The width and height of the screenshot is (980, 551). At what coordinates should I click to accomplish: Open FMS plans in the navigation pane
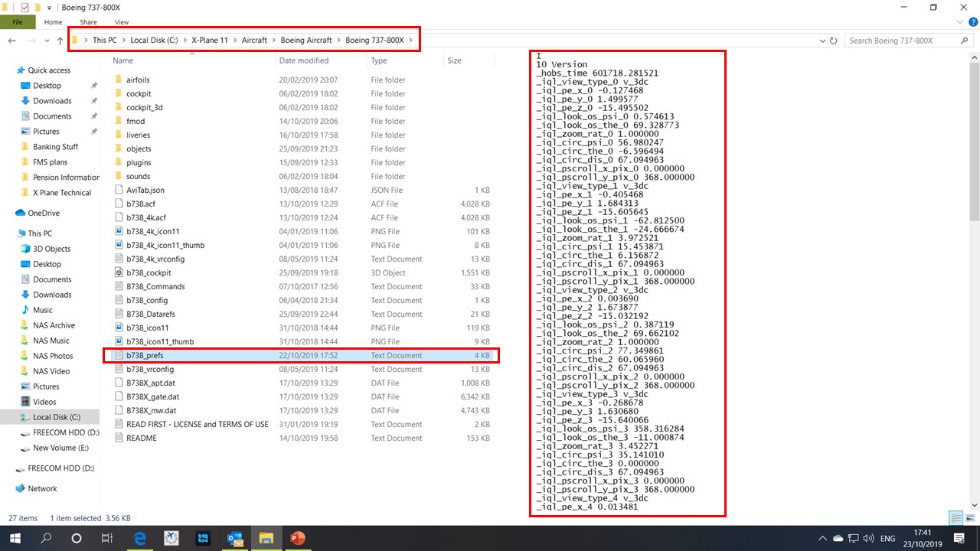tap(50, 162)
